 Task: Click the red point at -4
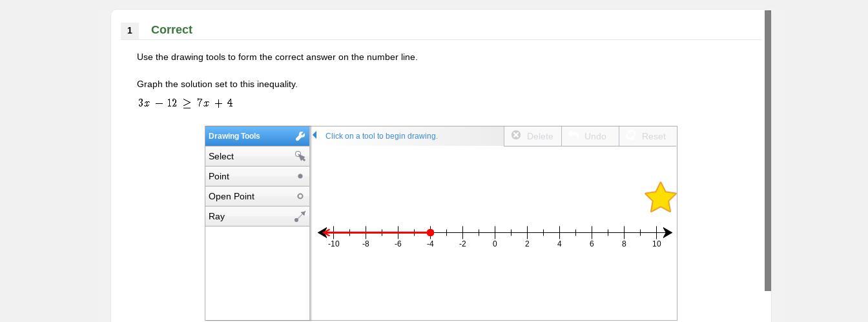click(x=430, y=232)
